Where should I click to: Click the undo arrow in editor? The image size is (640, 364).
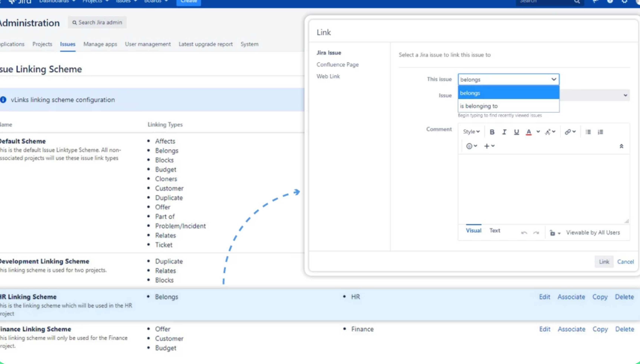pos(524,233)
